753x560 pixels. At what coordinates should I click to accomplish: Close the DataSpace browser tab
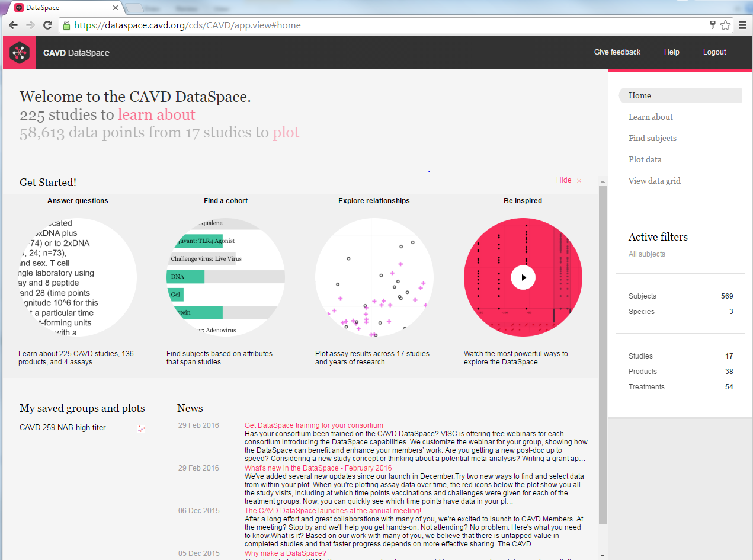click(x=115, y=8)
